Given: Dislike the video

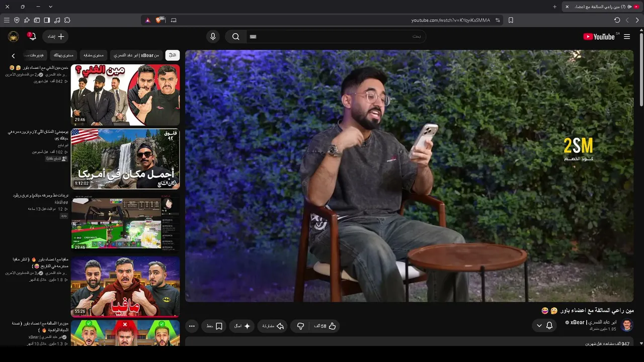Looking at the screenshot, I should pyautogui.click(x=301, y=326).
